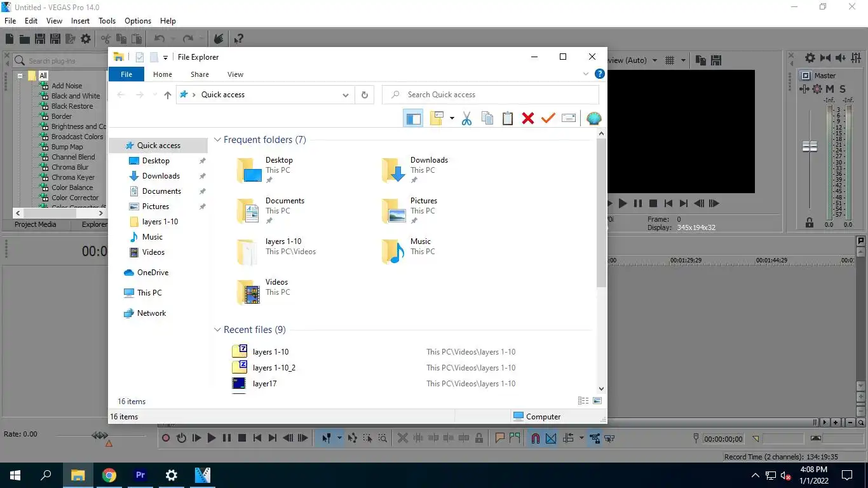Switch to details view in File Explorer status bar

coord(583,401)
